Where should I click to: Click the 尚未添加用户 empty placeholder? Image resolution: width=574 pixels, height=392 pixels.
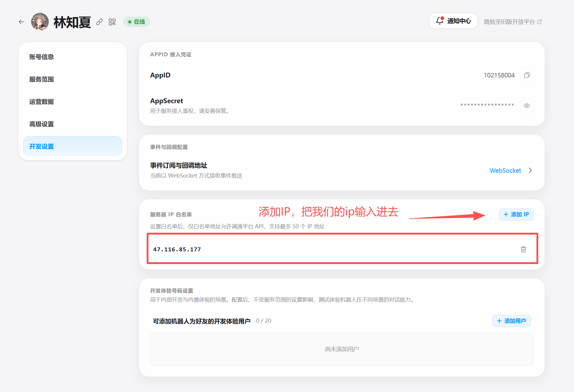click(342, 349)
